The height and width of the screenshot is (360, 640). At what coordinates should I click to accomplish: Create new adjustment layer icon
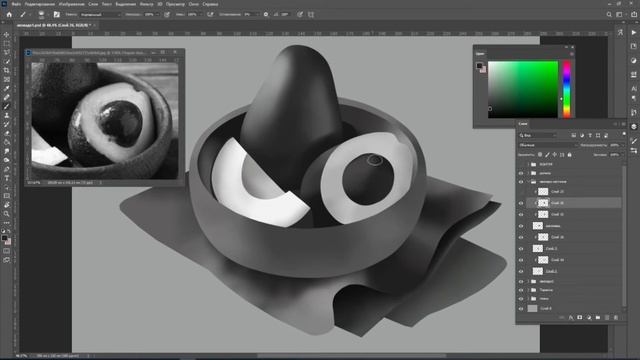589,318
